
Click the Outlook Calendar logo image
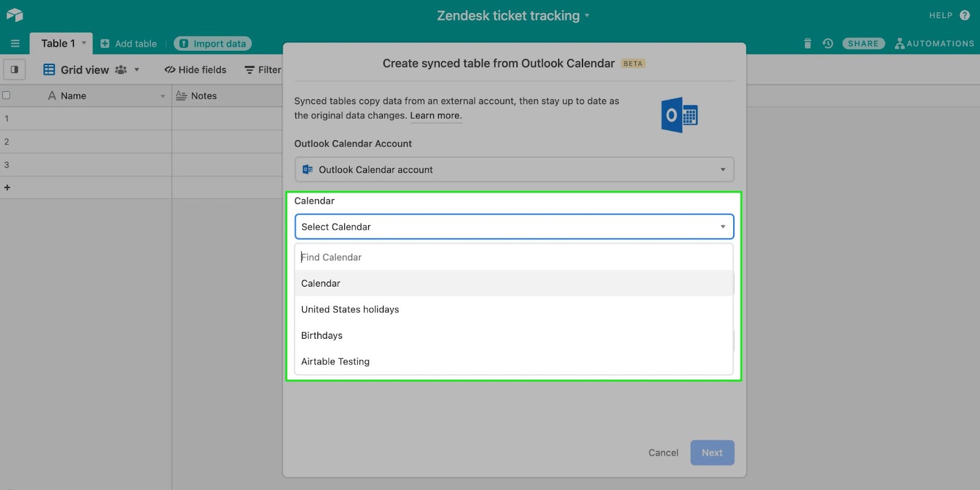click(679, 115)
